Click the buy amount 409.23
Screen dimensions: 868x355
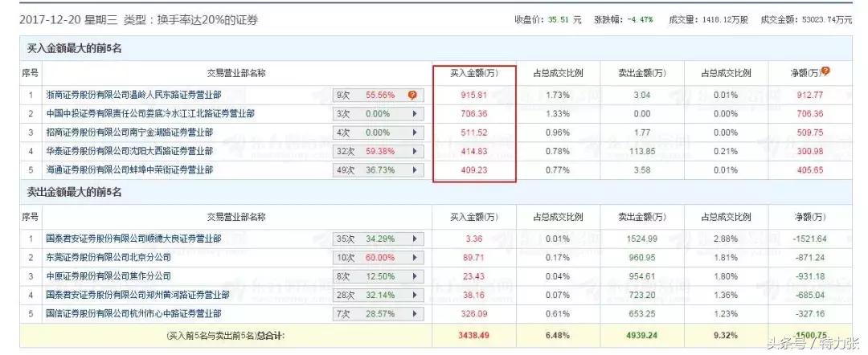[474, 170]
